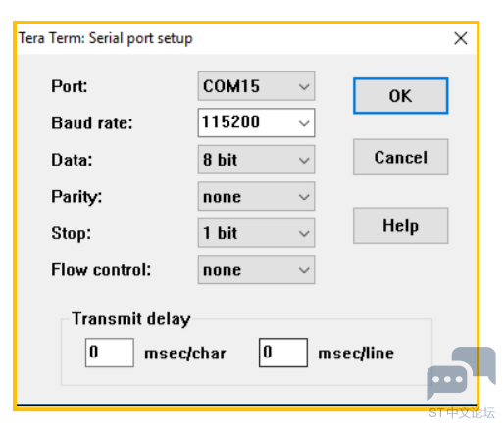Click the Flow control label
The height and width of the screenshot is (428, 504).
coord(101,270)
